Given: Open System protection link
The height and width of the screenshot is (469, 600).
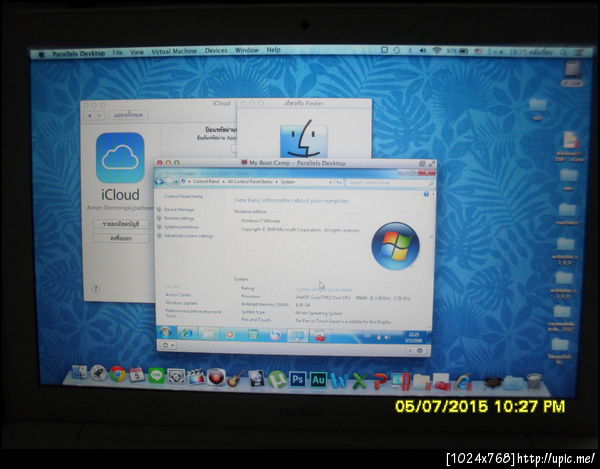Looking at the screenshot, I should click(x=181, y=227).
